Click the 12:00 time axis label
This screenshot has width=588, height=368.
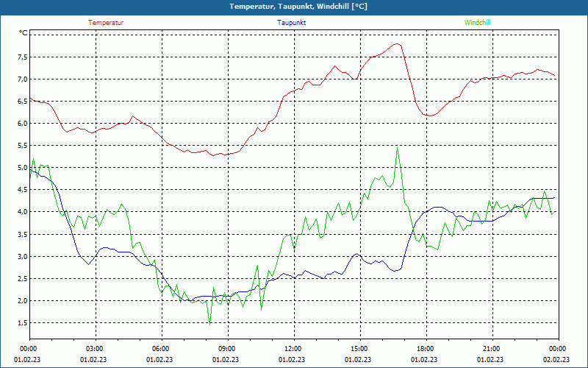[x=293, y=349]
